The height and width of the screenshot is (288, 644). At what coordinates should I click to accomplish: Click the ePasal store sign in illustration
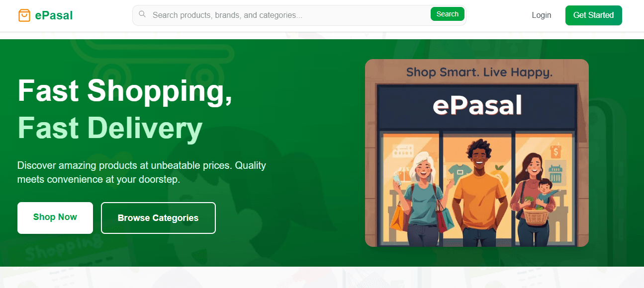(x=477, y=105)
